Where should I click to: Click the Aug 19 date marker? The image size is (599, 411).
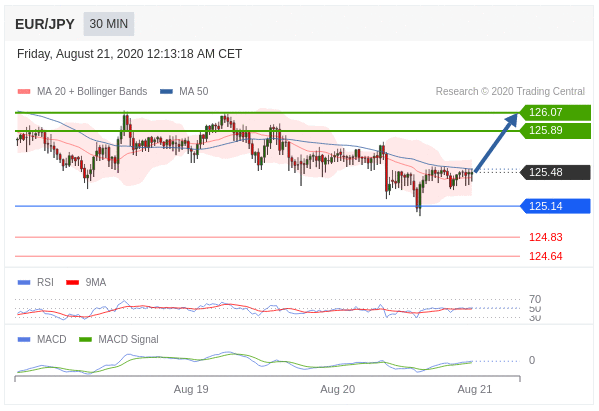tap(191, 389)
